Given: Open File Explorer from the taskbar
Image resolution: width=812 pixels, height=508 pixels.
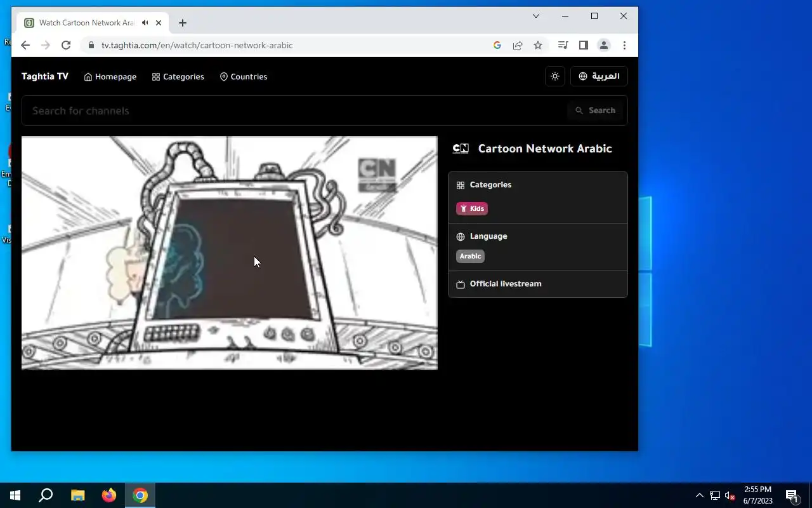Looking at the screenshot, I should 77,495.
